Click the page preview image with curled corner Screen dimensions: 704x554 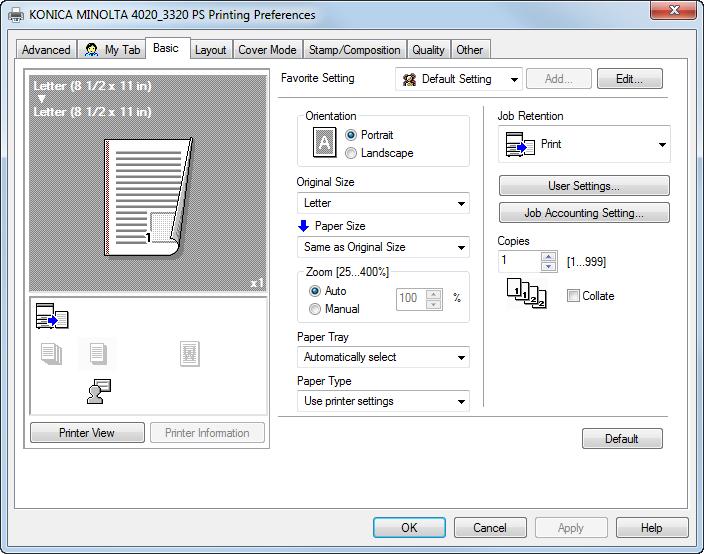point(148,197)
